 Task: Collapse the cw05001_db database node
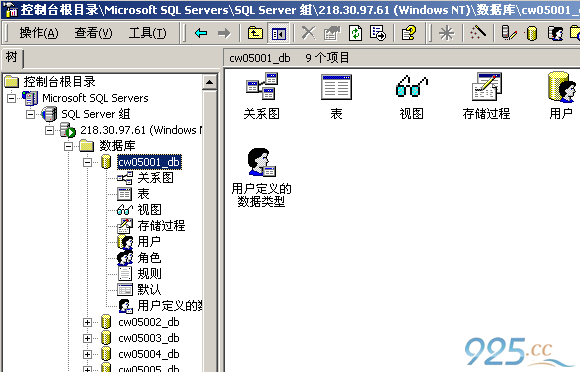coord(87,162)
